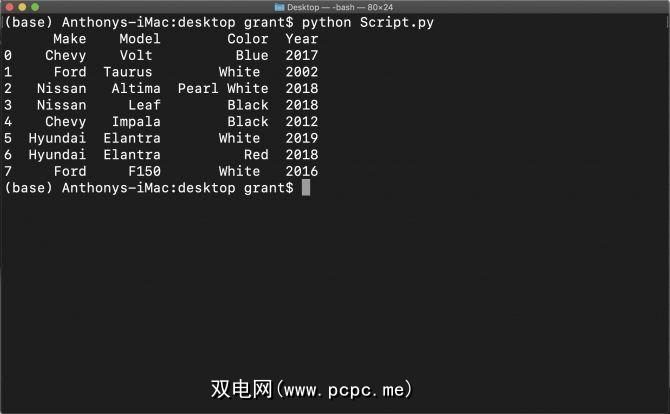
Task: Click the 'Leaf' model cell
Action: coord(144,105)
